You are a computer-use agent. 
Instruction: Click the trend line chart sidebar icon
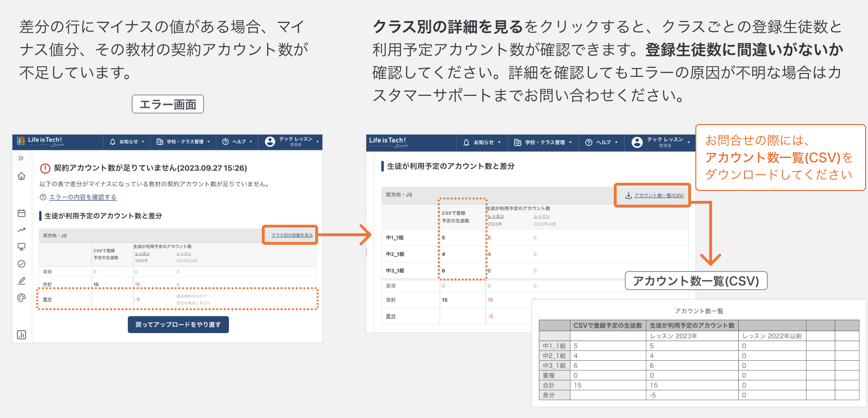point(21,230)
